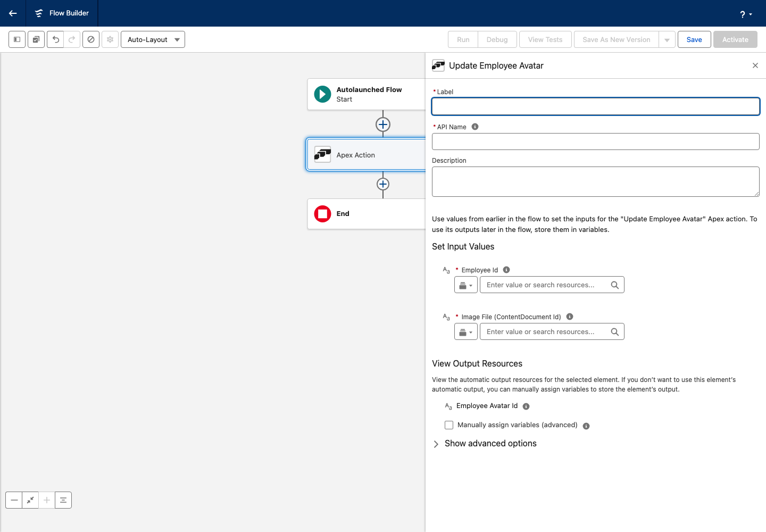Select the Autolaunched Flow Start node
766x532 pixels.
pos(367,94)
